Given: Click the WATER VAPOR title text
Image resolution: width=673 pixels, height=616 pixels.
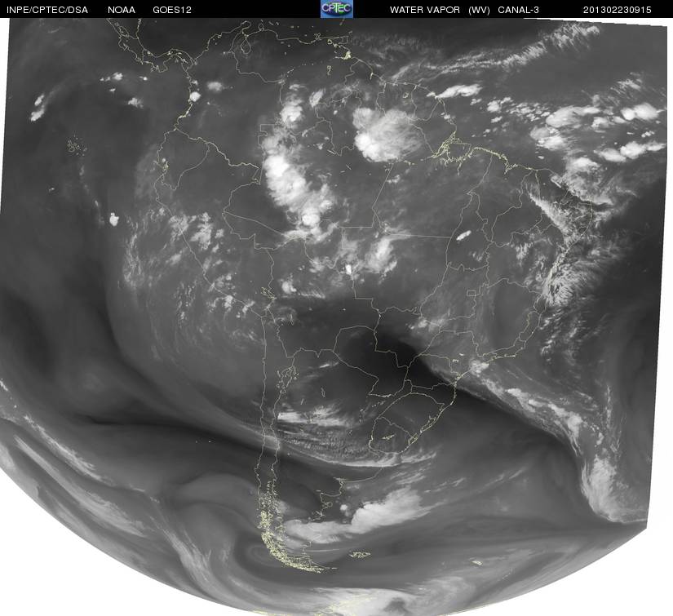Looking at the screenshot, I should click(424, 10).
